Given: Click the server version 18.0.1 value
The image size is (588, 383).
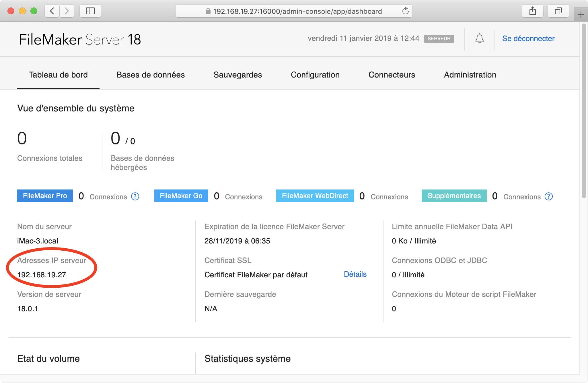Looking at the screenshot, I should pos(28,309).
